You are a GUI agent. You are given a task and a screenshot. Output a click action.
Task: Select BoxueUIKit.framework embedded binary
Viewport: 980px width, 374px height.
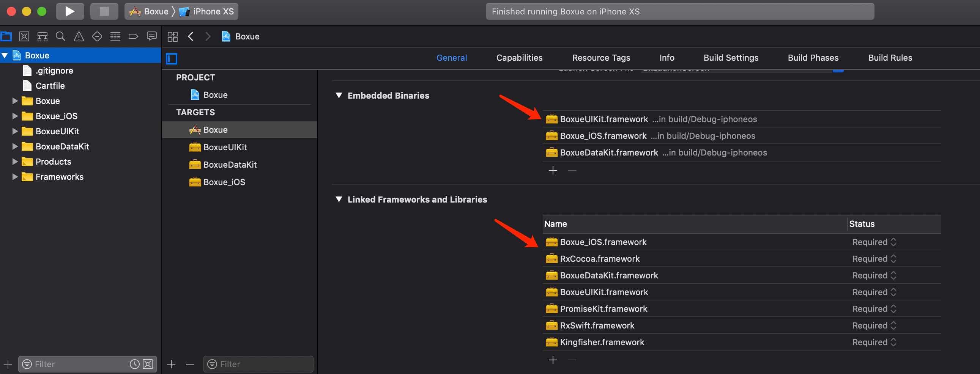742,119
